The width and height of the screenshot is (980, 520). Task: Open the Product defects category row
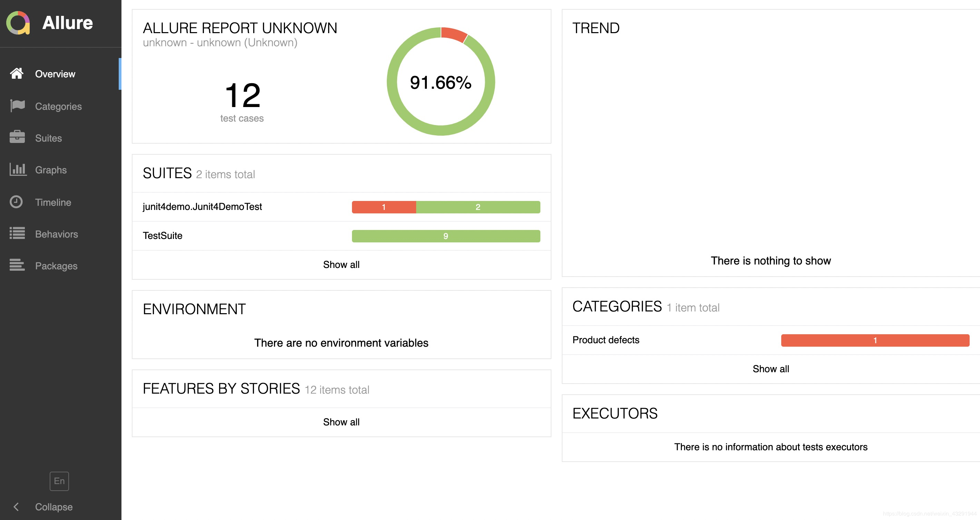click(x=606, y=340)
